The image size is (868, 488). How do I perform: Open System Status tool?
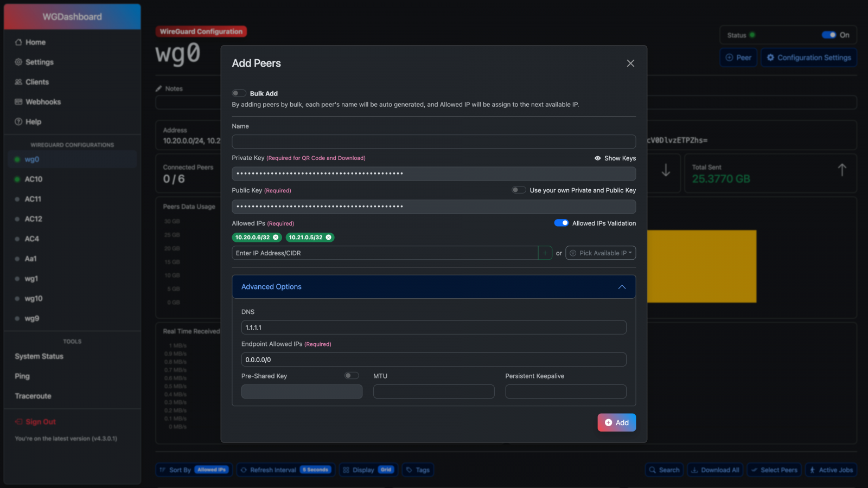pos(39,356)
